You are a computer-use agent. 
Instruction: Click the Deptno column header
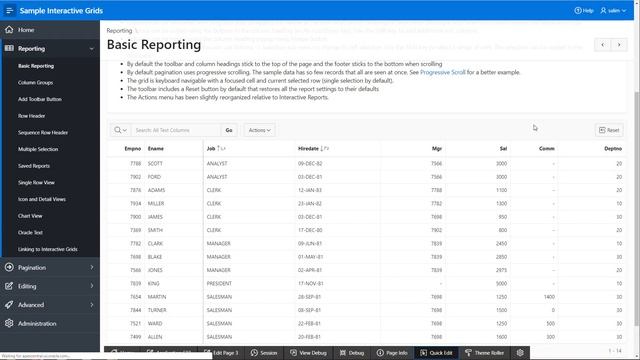point(613,149)
